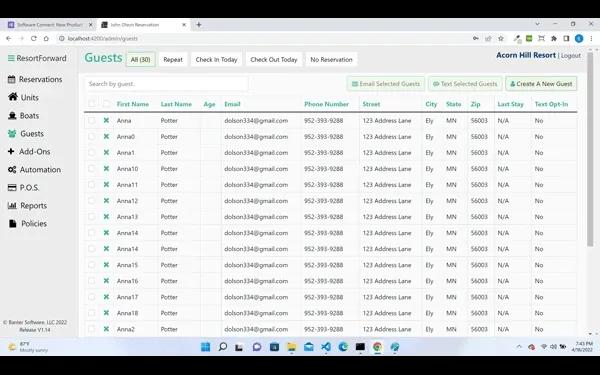This screenshot has width=600, height=375.
Task: Click the page vertical scrollbar thumb
Action: 590,149
